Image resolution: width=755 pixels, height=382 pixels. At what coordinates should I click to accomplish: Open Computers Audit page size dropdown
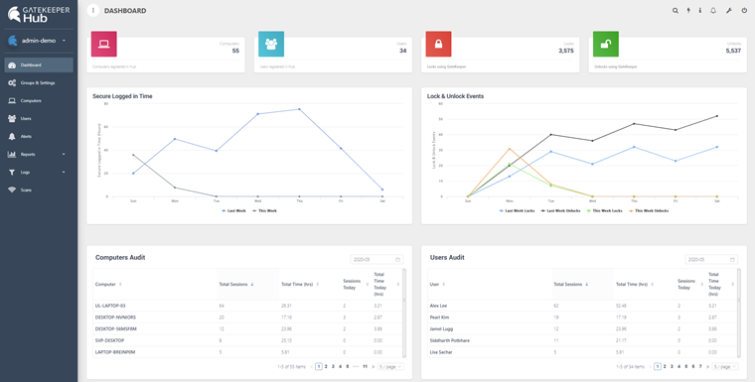(391, 367)
